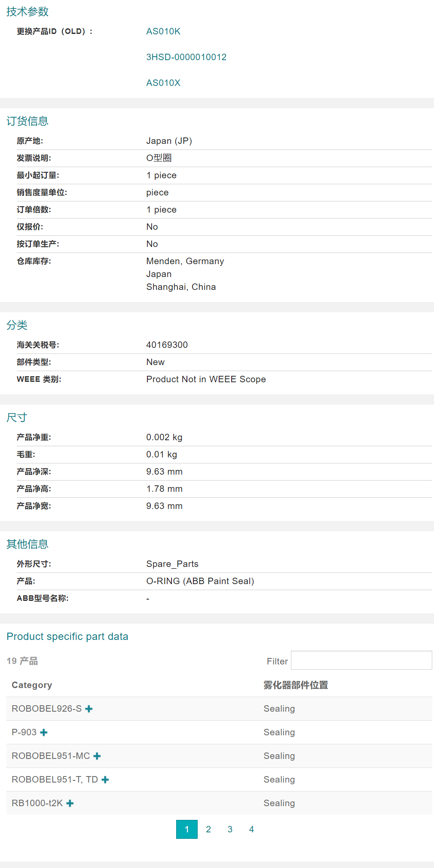Expand ROBOBEL951-MC details with plus icon
Screen dimensions: 434x868
tap(97, 756)
